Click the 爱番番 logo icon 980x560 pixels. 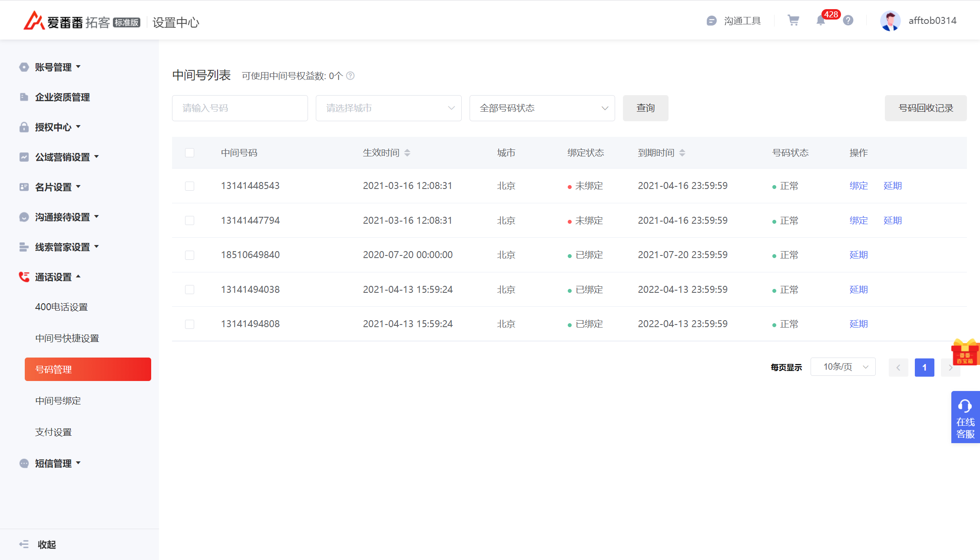pos(34,20)
